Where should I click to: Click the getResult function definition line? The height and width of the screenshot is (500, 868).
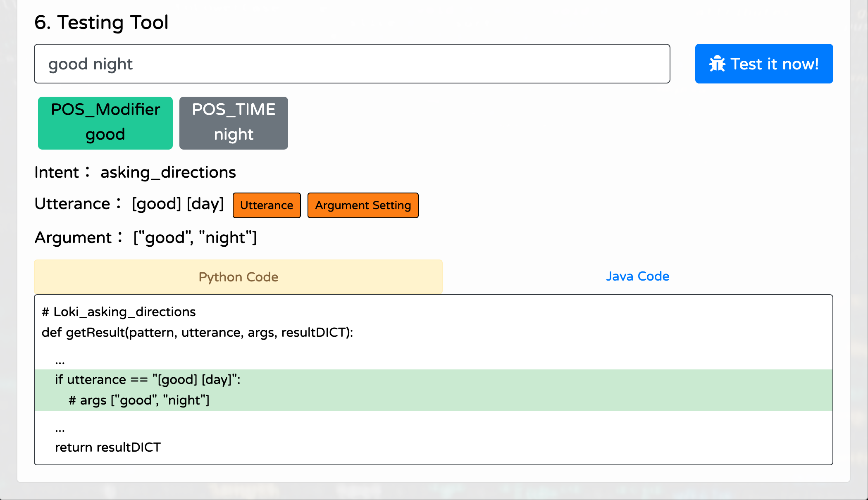tap(198, 332)
